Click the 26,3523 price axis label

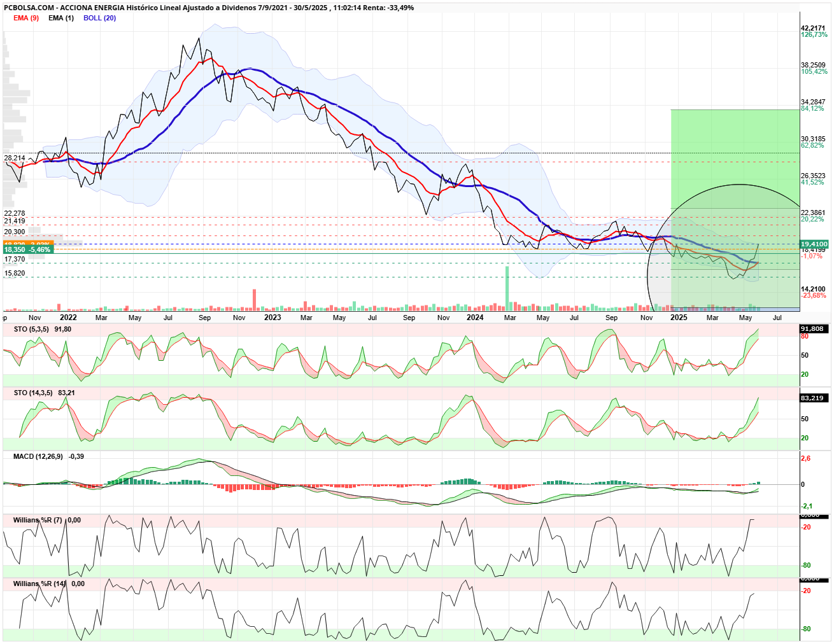pos(813,176)
